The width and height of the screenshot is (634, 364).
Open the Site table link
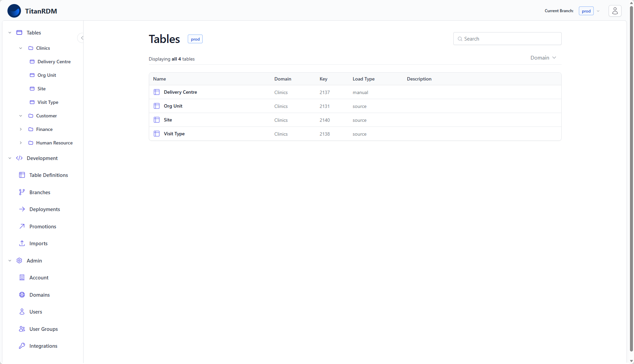pos(168,120)
